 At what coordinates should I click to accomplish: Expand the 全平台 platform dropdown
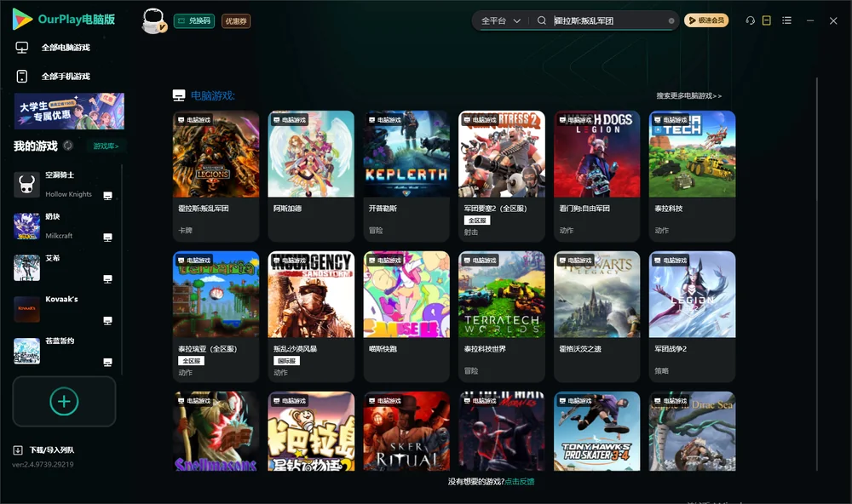click(500, 20)
